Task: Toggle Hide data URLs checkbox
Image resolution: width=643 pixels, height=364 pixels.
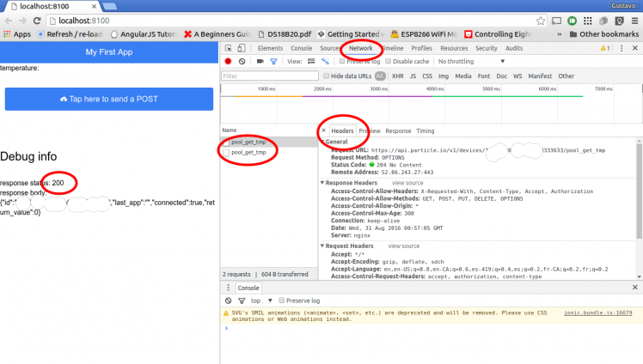Action: pyautogui.click(x=327, y=76)
